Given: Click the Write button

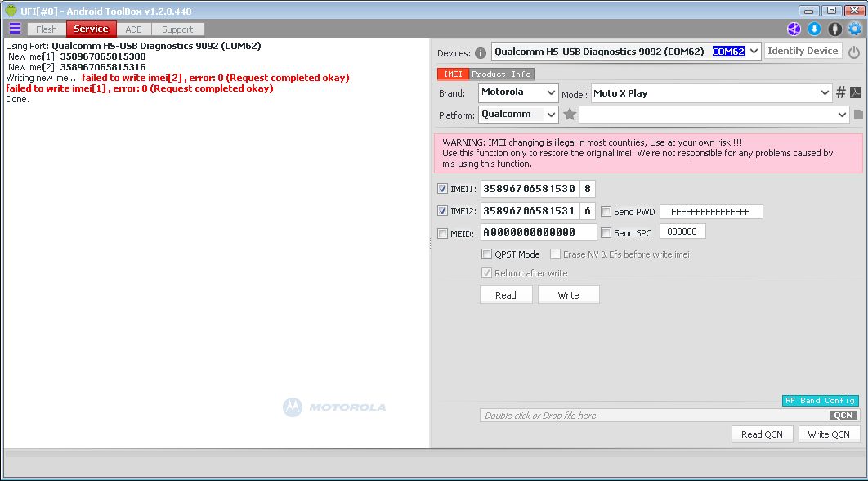Looking at the screenshot, I should pyautogui.click(x=569, y=294).
